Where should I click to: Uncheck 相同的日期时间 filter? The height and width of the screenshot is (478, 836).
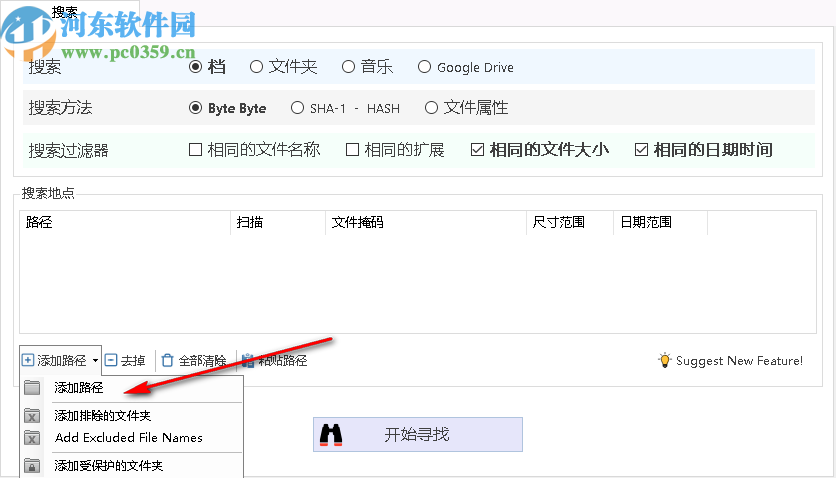click(x=641, y=150)
